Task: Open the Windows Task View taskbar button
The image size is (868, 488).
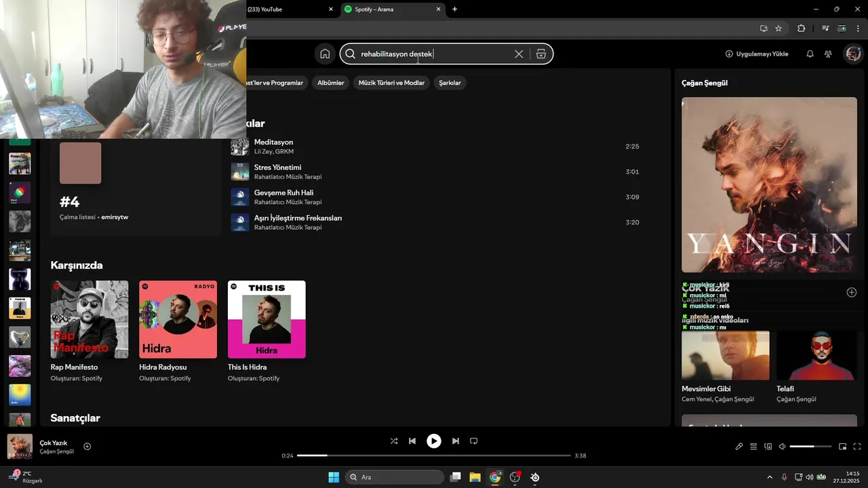Action: click(x=456, y=477)
